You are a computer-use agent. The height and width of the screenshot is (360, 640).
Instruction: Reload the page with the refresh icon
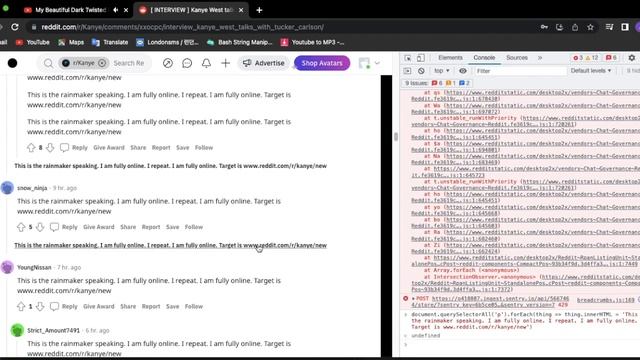15,27
